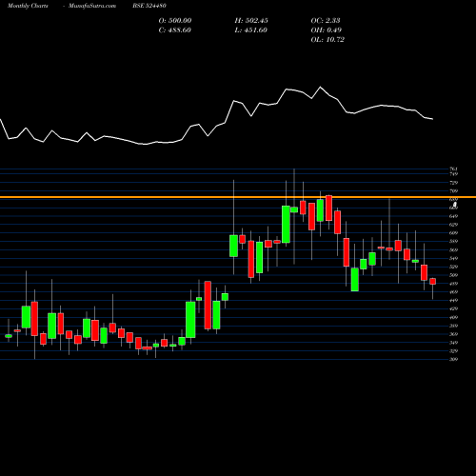Click the high value 'H: 502.45'
The image size is (476, 476).
(251, 21)
